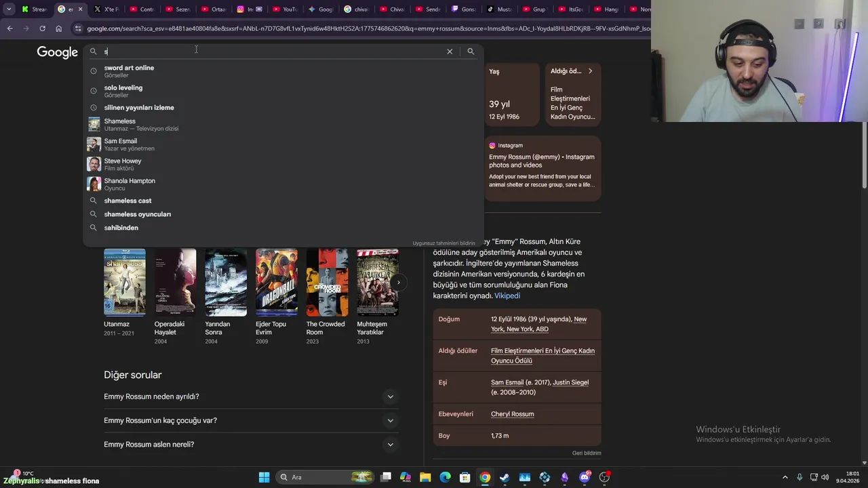Screen dimensions: 868x488
Task: Select 'silinen yayınları izleme' suggestion
Action: pos(283,108)
